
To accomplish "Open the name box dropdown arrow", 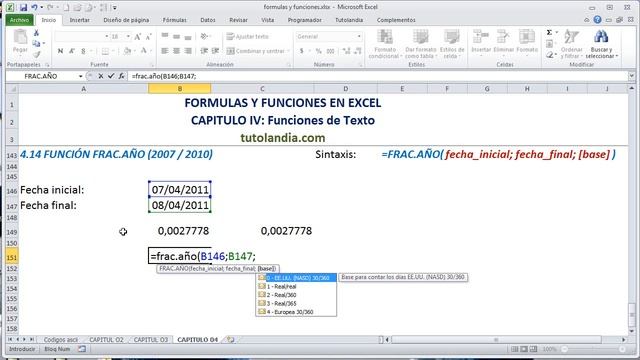I will (80, 76).
